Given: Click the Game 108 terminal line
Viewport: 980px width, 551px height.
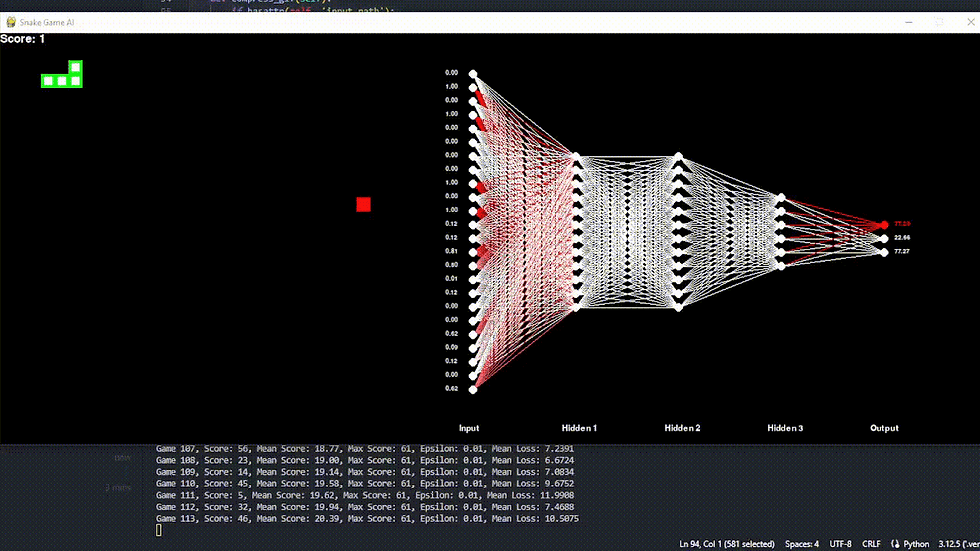Looking at the screenshot, I should pyautogui.click(x=364, y=460).
